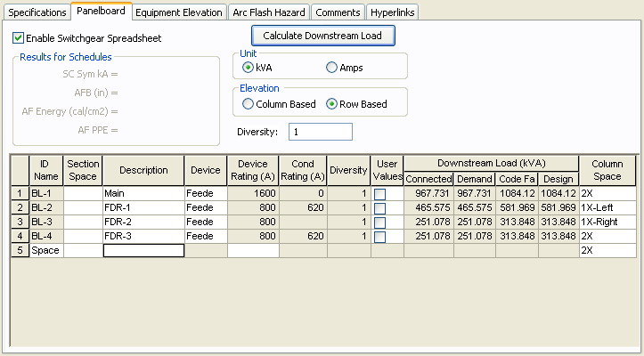Click Calculate Downstream Load button

pos(322,36)
